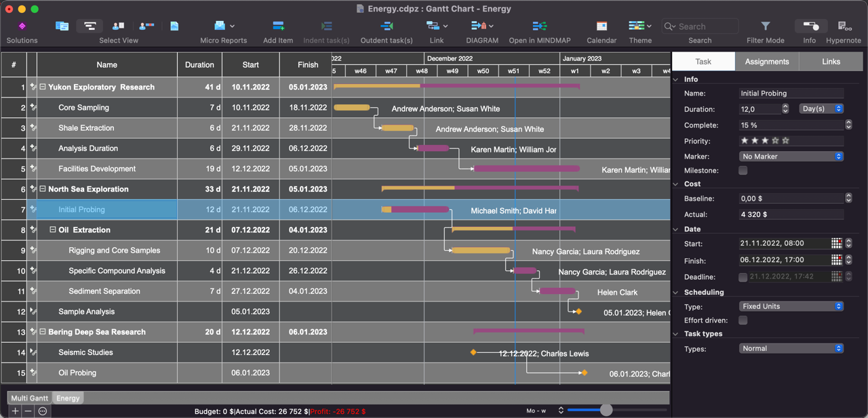
Task: Click the zoom slider handle
Action: (606, 410)
